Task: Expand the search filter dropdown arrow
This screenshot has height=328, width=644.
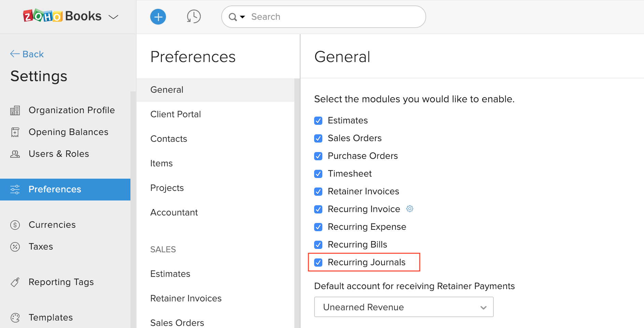Action: pos(242,17)
